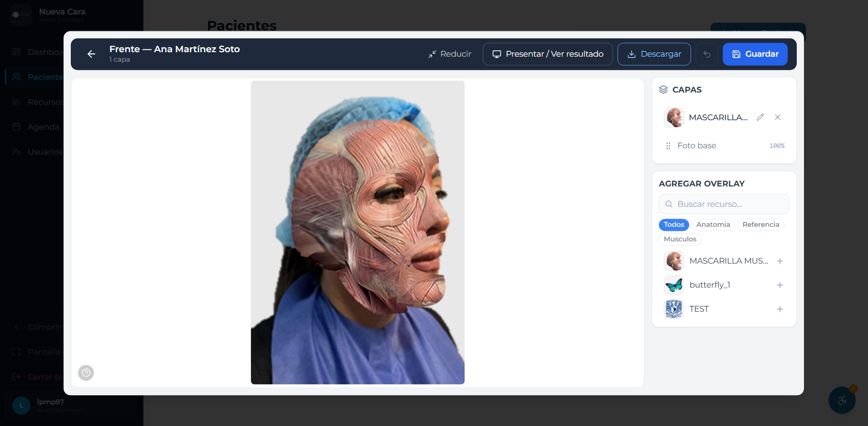Image resolution: width=868 pixels, height=426 pixels.
Task: Click the Recursos library icon in sidebar
Action: point(16,102)
